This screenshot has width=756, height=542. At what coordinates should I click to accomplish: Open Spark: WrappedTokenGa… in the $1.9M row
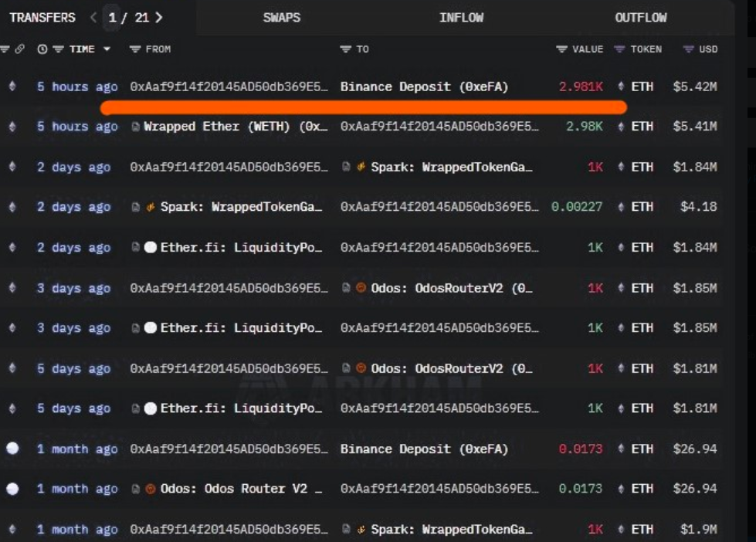click(x=452, y=530)
